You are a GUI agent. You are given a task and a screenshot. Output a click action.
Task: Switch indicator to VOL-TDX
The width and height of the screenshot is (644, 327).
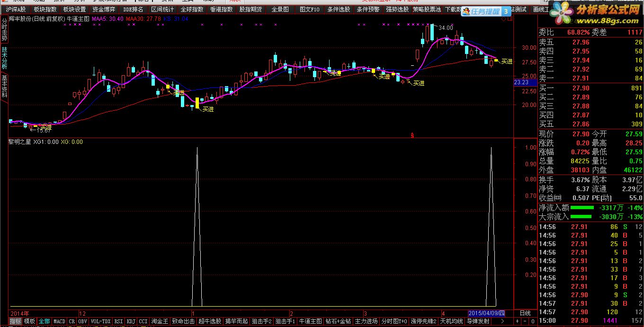100,321
